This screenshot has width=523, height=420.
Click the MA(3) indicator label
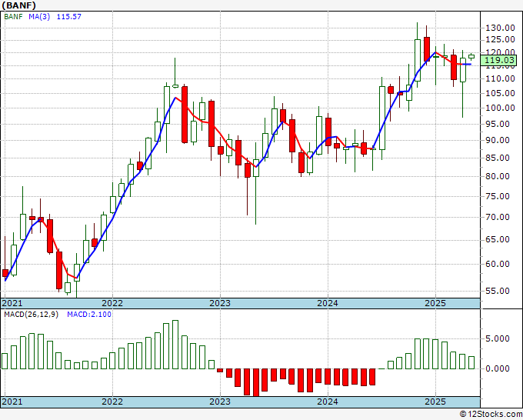coord(39,16)
